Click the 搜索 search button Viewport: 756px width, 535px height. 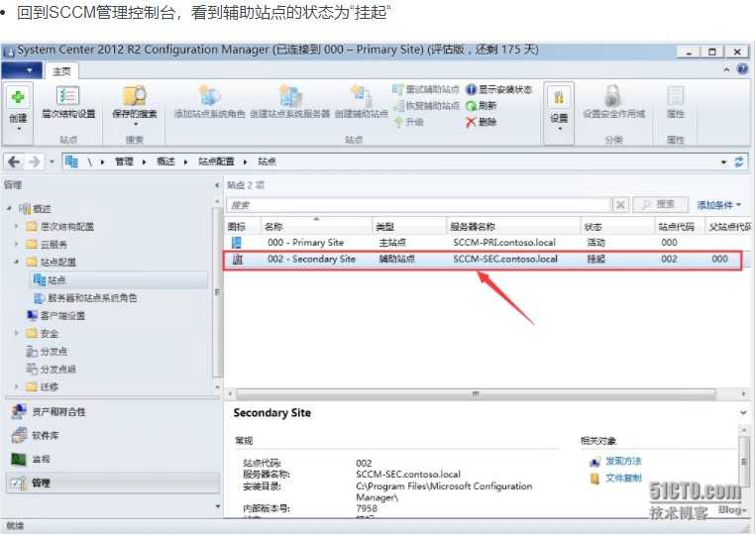pos(660,205)
